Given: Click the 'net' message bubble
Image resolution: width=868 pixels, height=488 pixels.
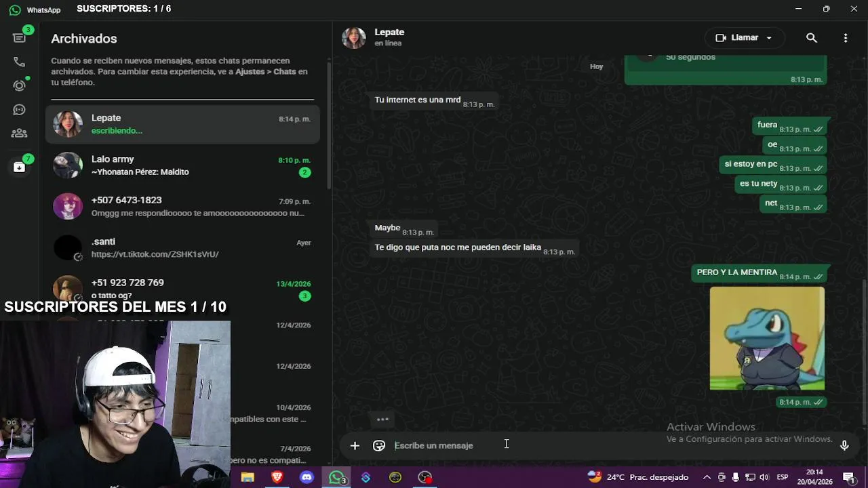Looking at the screenshot, I should (x=794, y=203).
